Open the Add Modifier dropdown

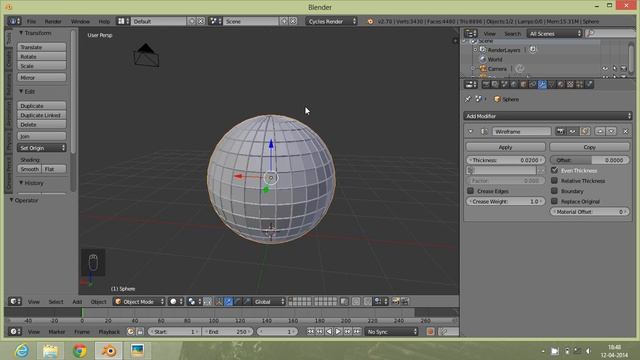coord(548,116)
